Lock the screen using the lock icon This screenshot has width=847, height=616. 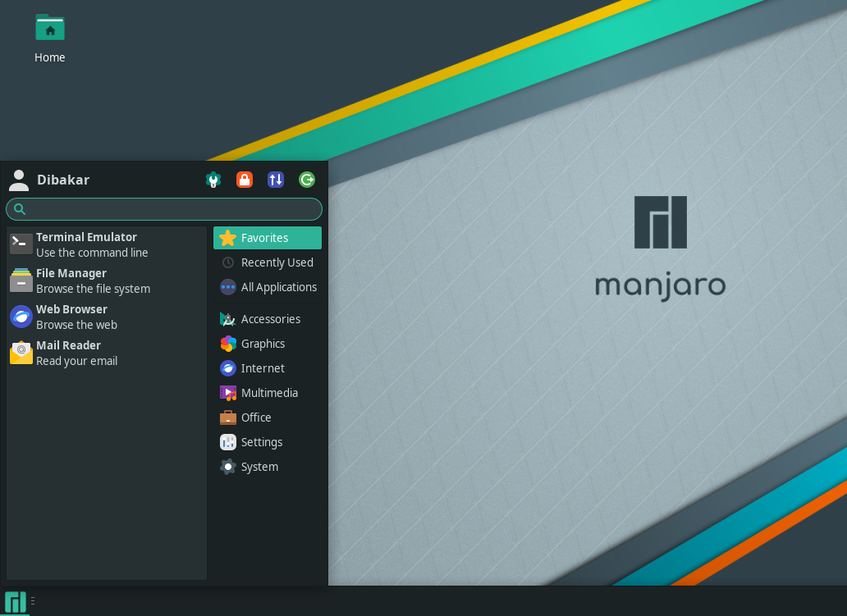click(x=245, y=180)
